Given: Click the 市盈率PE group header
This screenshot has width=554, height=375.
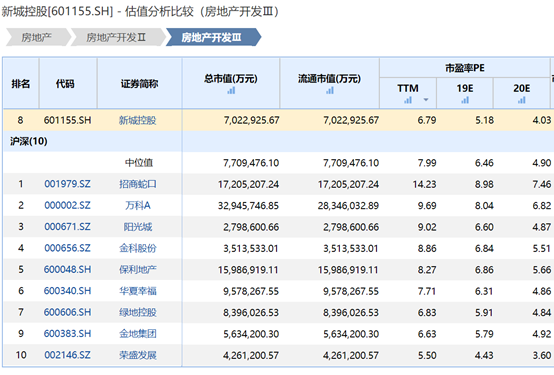Looking at the screenshot, I should click(465, 68).
